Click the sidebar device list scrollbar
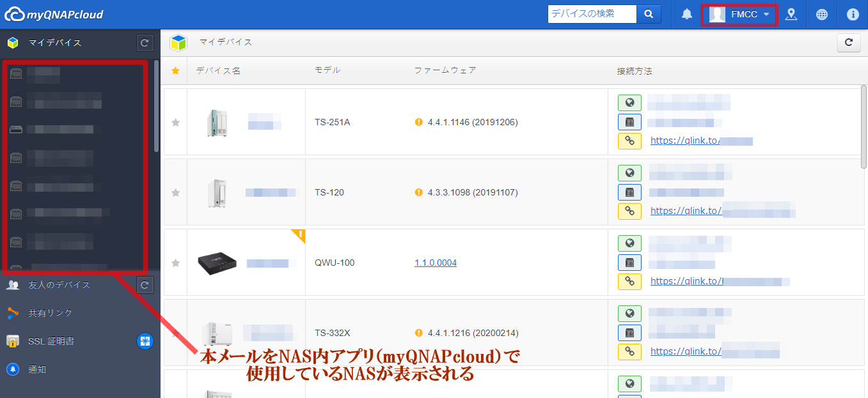The width and height of the screenshot is (868, 398). click(157, 106)
